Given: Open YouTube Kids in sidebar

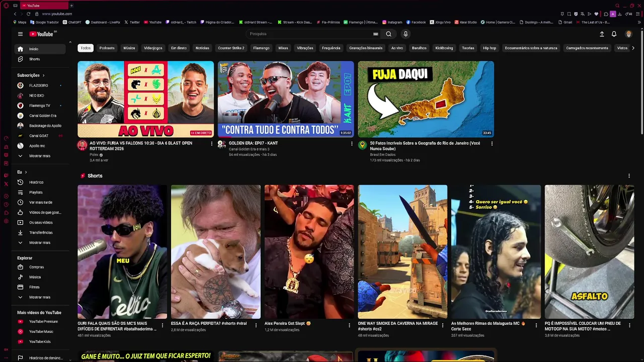Looking at the screenshot, I should point(40,341).
